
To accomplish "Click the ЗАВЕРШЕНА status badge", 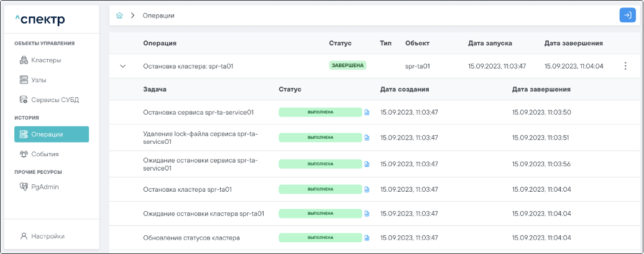I will 347,65.
